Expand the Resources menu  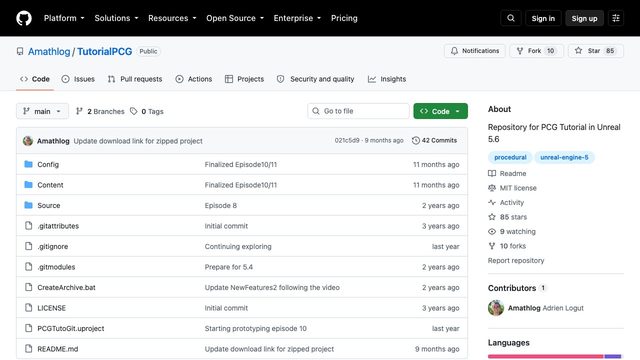tap(172, 18)
